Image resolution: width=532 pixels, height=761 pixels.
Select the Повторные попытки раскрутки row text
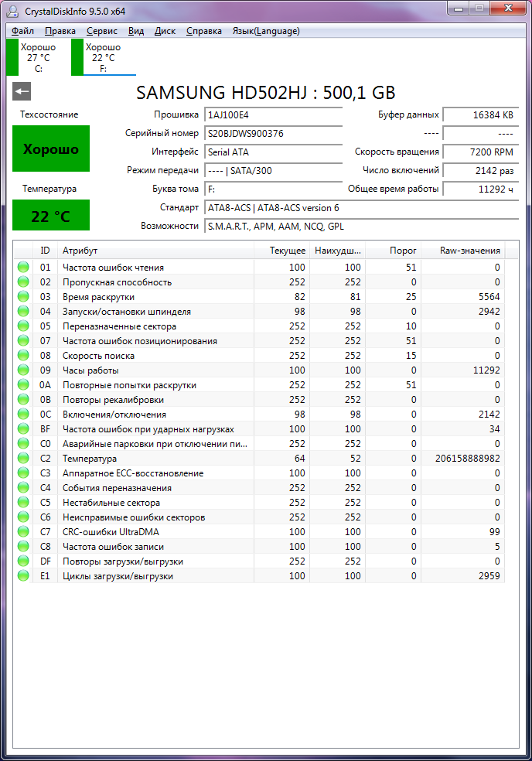click(130, 385)
